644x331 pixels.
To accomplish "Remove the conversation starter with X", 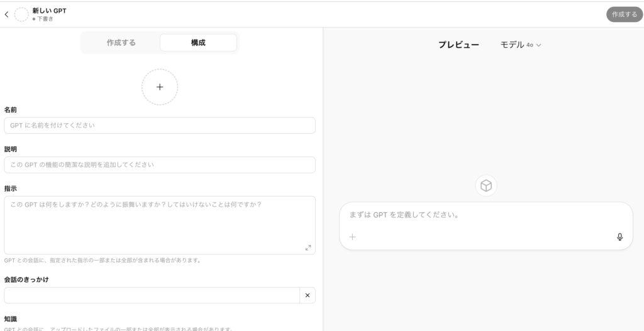I will [x=307, y=295].
